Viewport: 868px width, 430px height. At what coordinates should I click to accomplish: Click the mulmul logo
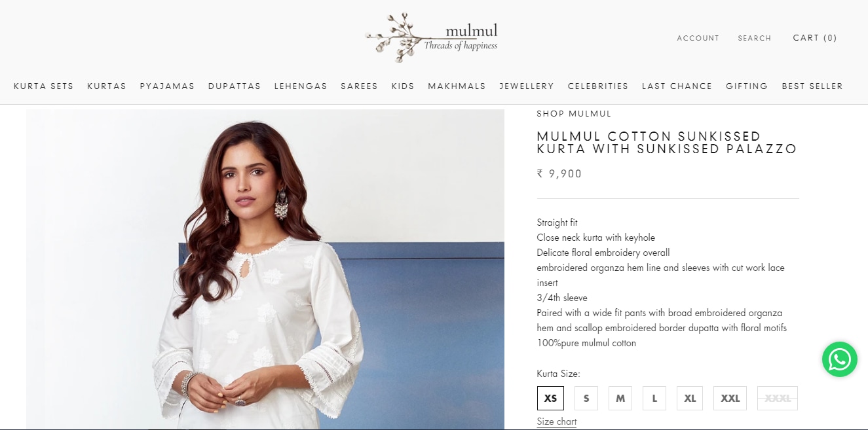pos(432,37)
